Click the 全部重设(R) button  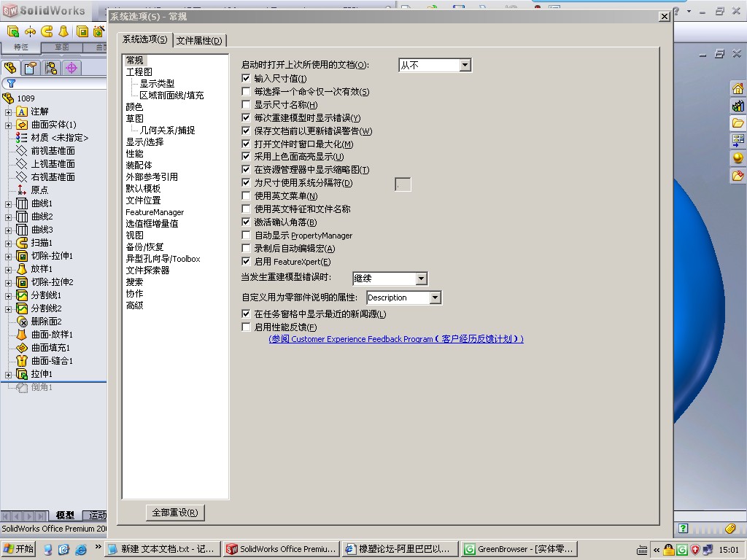tap(175, 513)
